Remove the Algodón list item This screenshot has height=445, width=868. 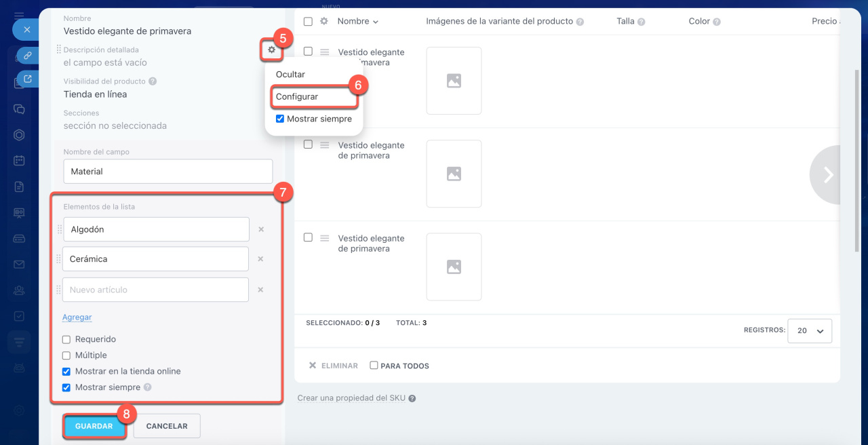click(x=261, y=229)
